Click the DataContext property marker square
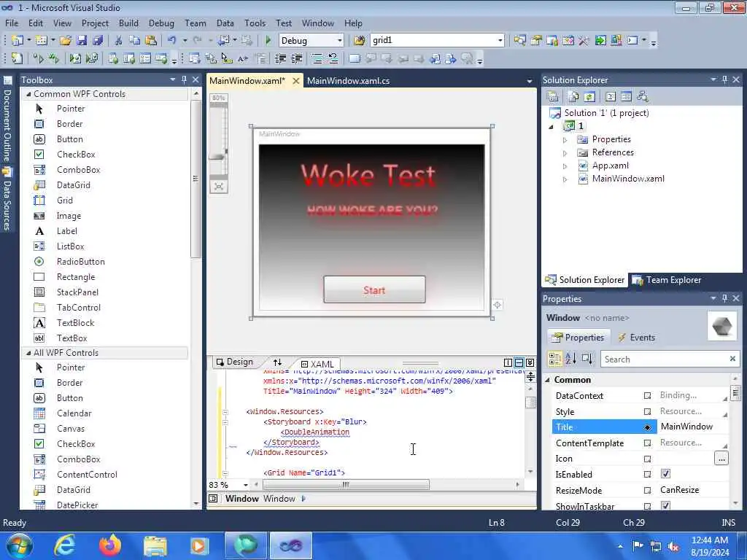 (647, 396)
